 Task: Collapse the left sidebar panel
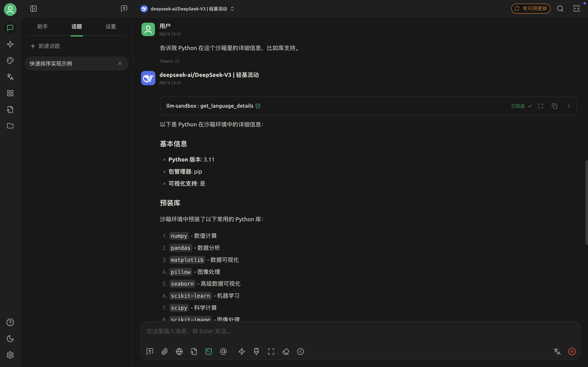[x=33, y=9]
